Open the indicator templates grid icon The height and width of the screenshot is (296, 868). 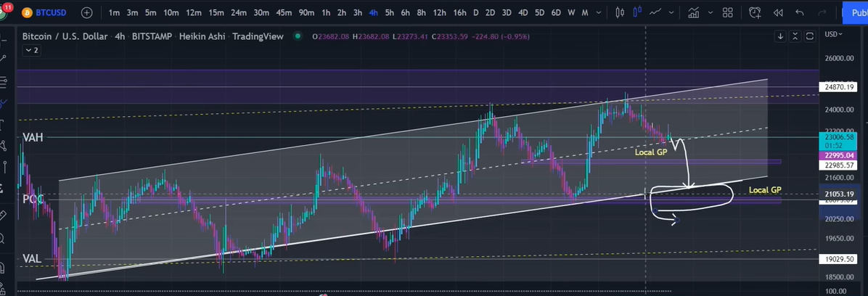[728, 12]
